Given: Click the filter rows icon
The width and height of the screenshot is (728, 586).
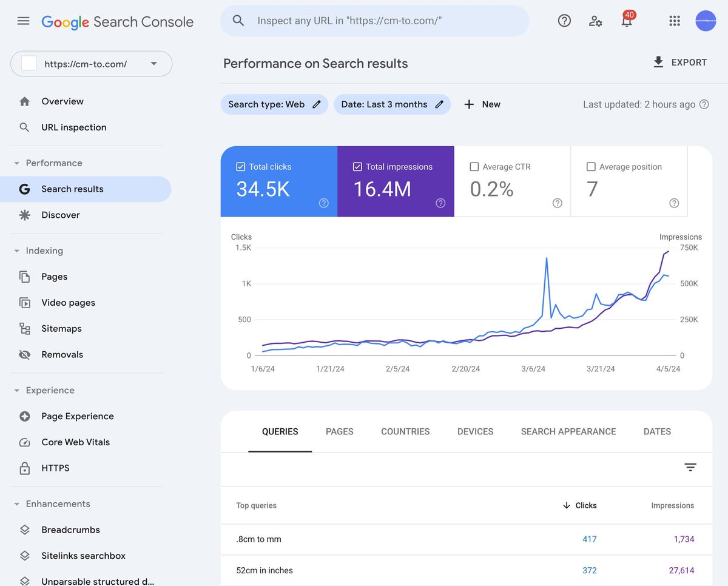Looking at the screenshot, I should tap(690, 467).
